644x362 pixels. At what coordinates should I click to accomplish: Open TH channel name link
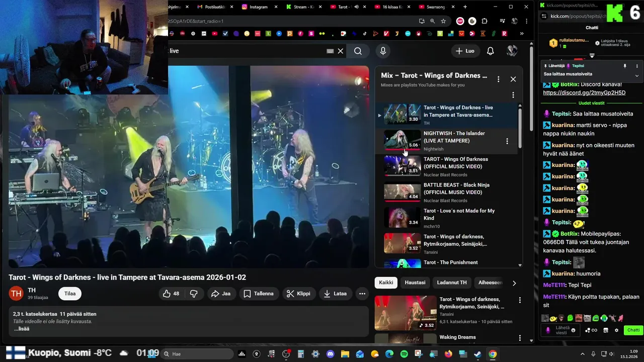coord(32,290)
